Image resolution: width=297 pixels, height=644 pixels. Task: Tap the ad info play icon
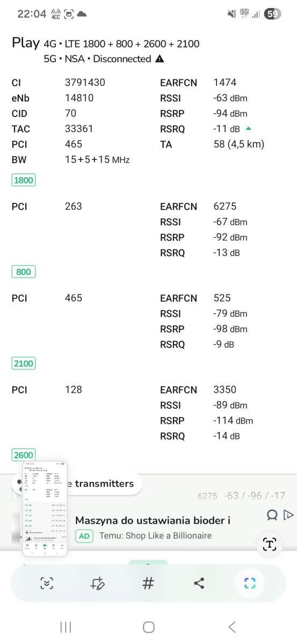tap(288, 515)
